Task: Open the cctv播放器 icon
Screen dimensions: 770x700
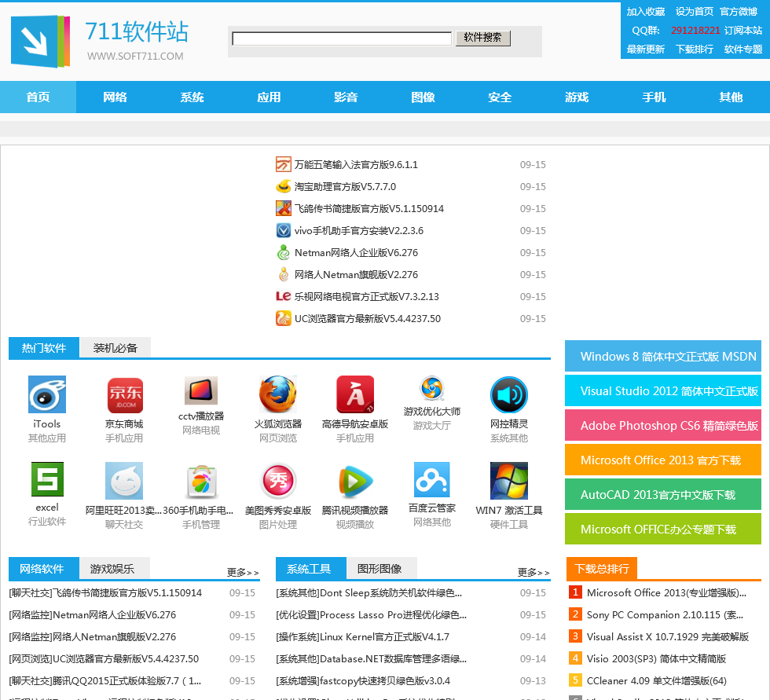Action: point(201,390)
